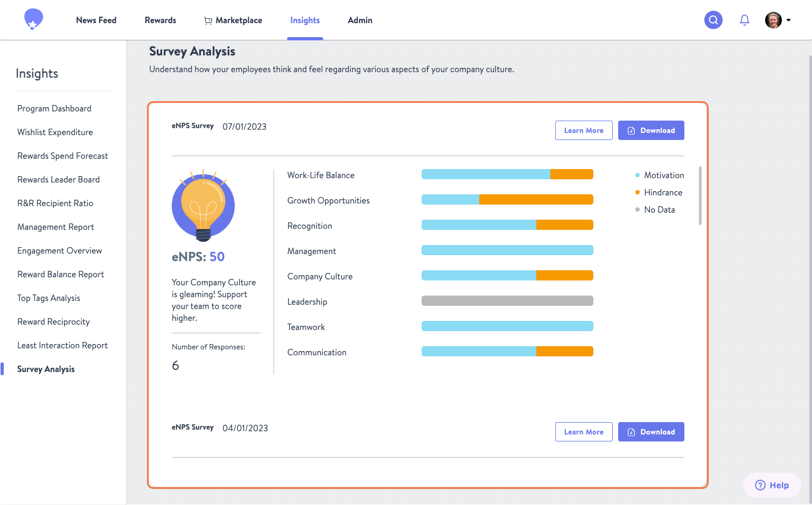Click the Work-Life Balance progress bar
Image resolution: width=812 pixels, height=505 pixels.
507,174
